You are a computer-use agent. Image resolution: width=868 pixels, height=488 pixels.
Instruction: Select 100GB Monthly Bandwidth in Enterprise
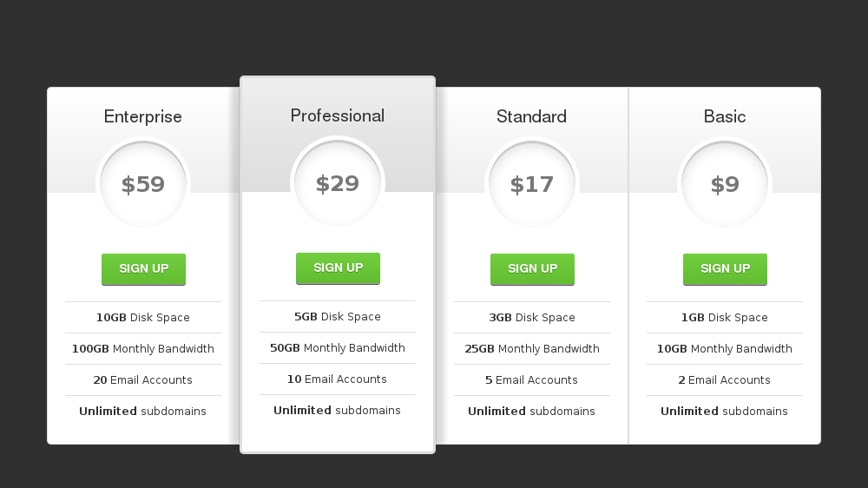143,349
